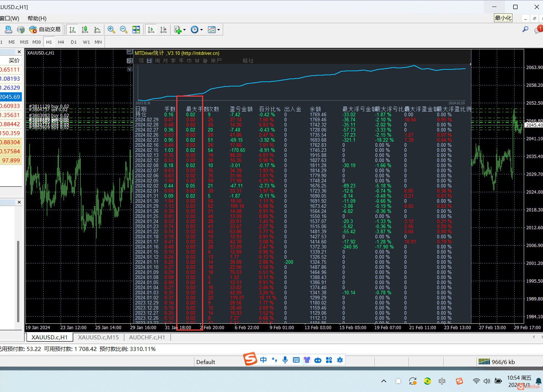Select the H4 timeframe
This screenshot has height=392, width=543.
[x=61, y=42]
